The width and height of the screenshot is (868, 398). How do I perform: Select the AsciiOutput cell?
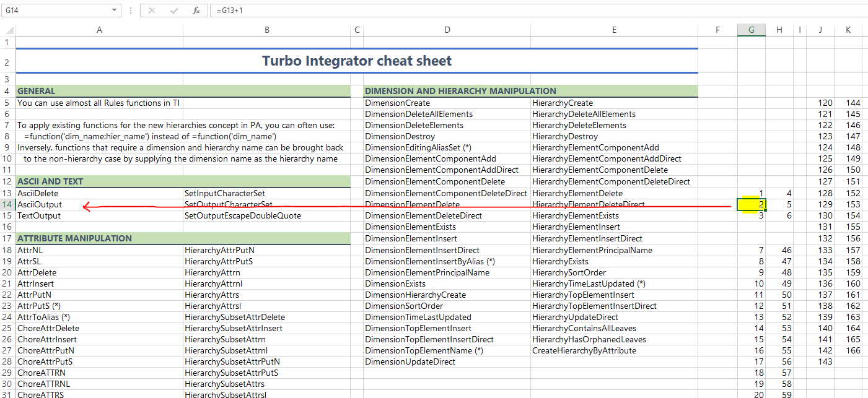pyautogui.click(x=100, y=204)
